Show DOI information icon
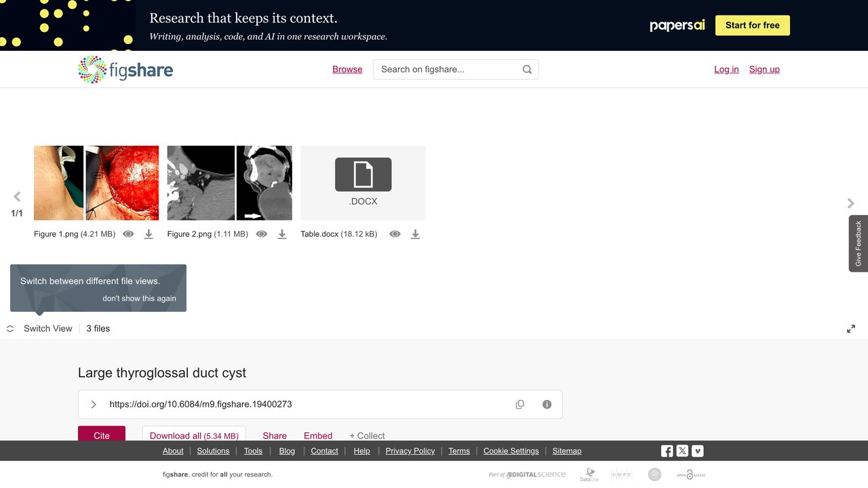868x488 pixels. click(x=547, y=405)
